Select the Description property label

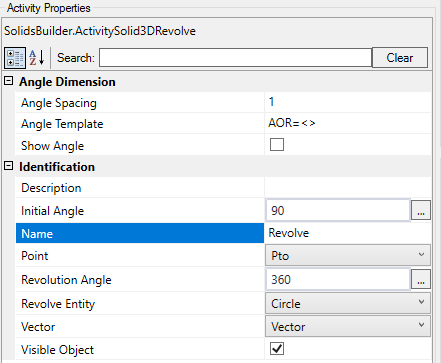[x=51, y=188]
